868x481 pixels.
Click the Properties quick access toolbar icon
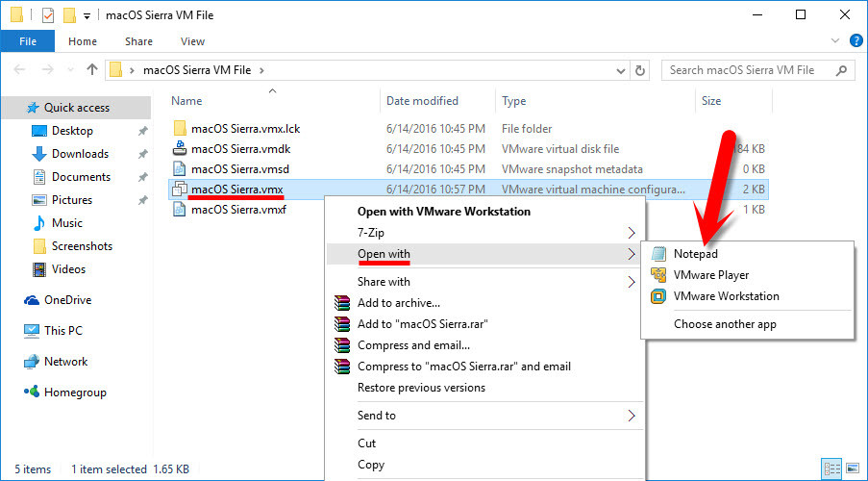[x=49, y=15]
